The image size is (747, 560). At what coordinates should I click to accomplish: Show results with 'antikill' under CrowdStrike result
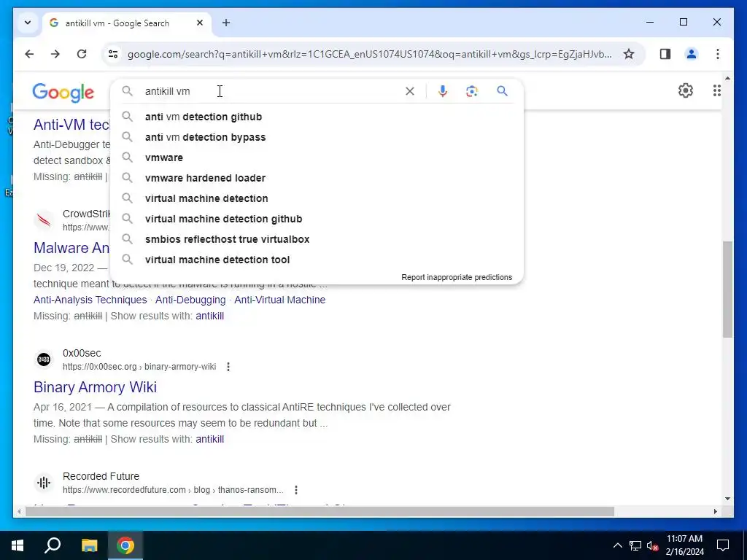point(209,316)
